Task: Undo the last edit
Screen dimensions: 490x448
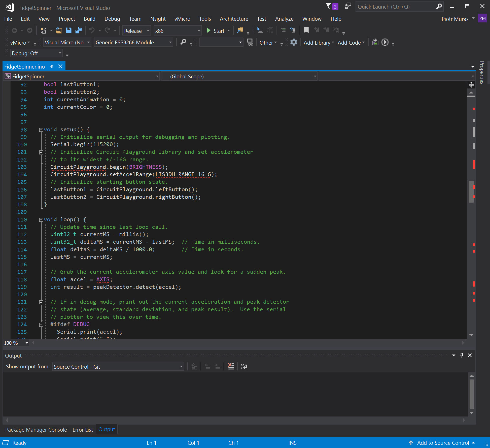Action: click(x=92, y=30)
